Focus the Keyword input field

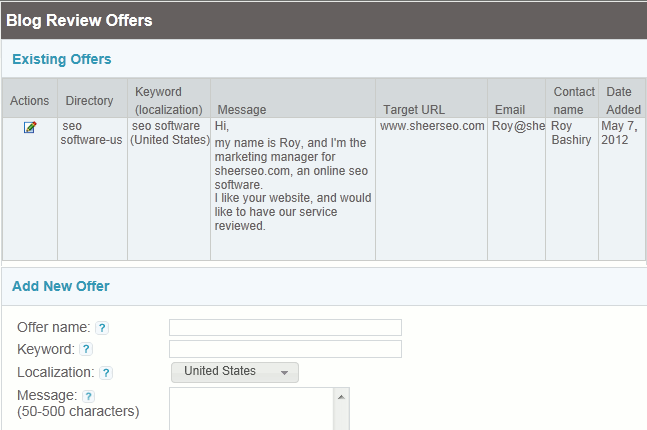click(x=285, y=349)
